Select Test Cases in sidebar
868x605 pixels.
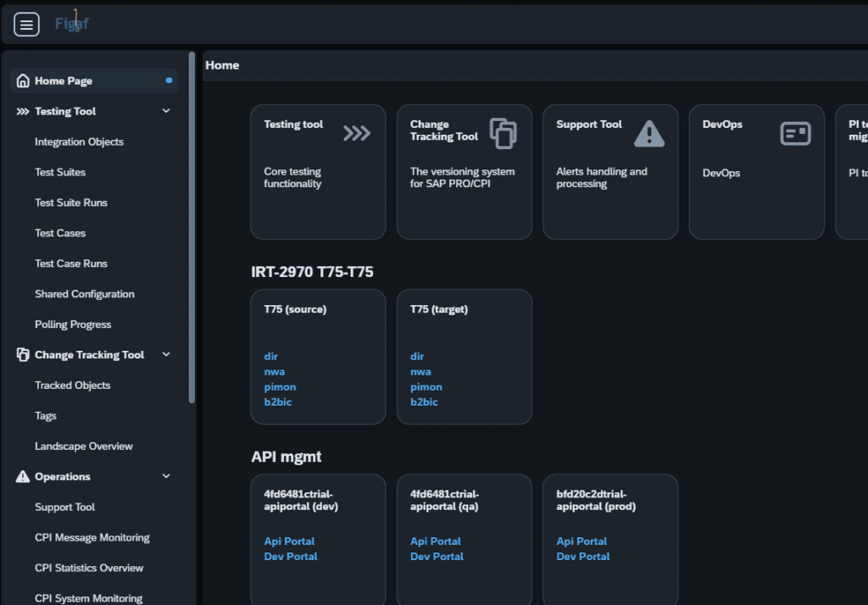tap(60, 233)
